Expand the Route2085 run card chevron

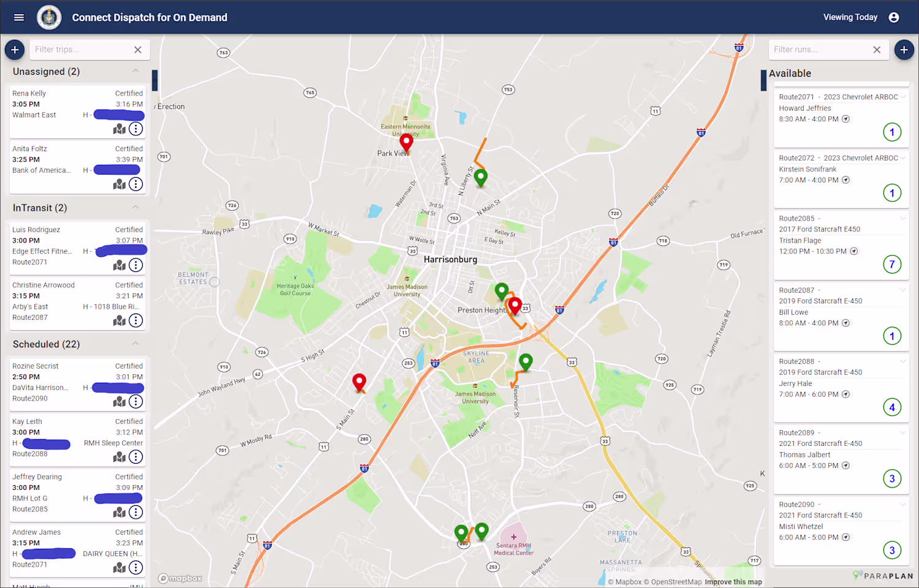tap(903, 218)
